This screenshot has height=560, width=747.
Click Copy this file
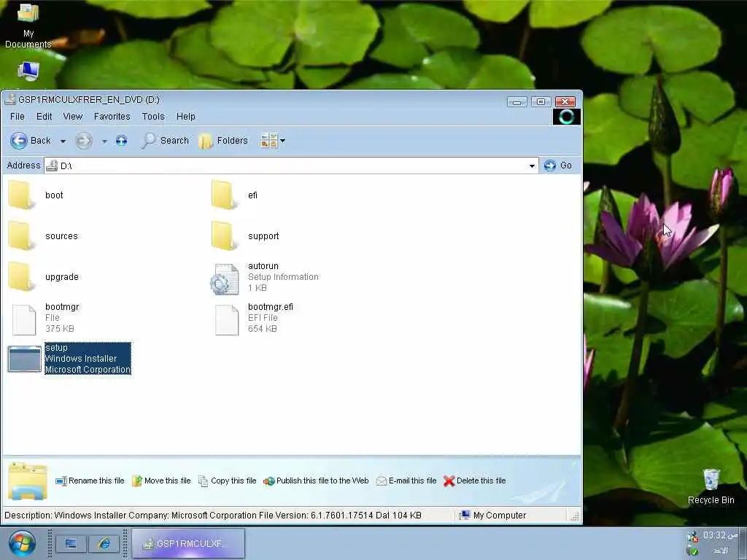pos(228,481)
